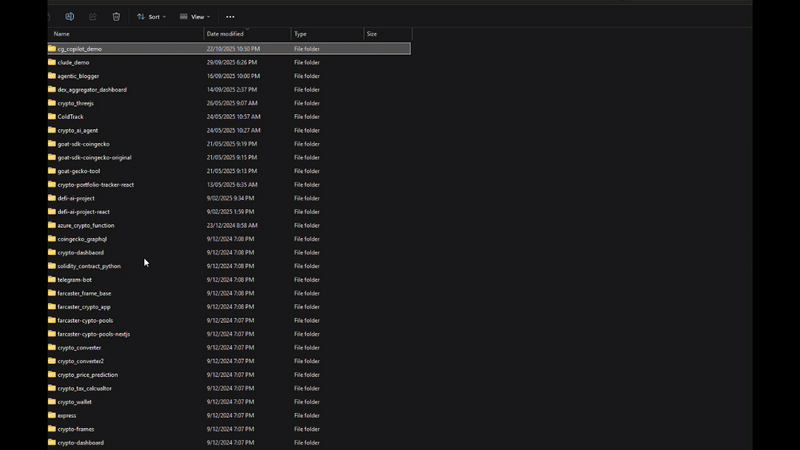800x450 pixels.
Task: Click the Share toolbar icon
Action: [x=93, y=17]
